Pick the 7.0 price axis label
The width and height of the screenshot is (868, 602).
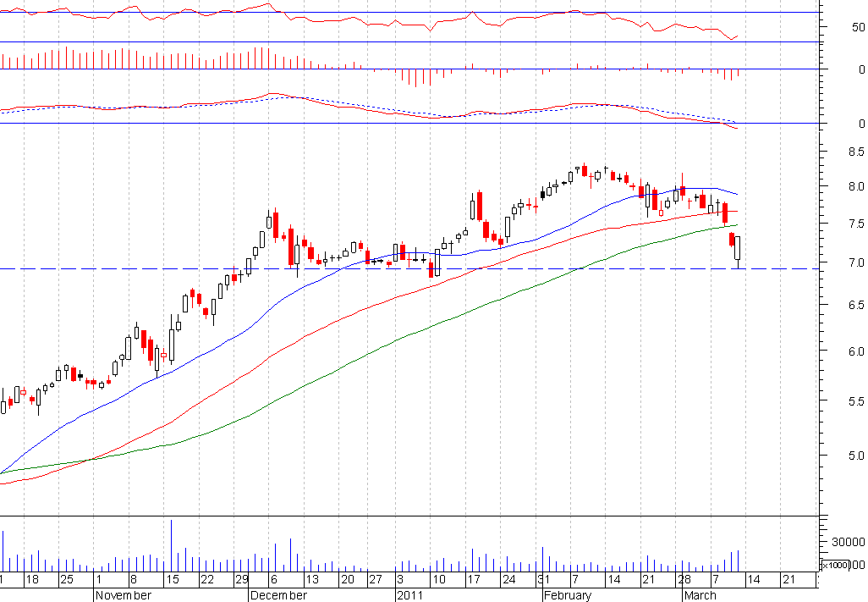856,262
